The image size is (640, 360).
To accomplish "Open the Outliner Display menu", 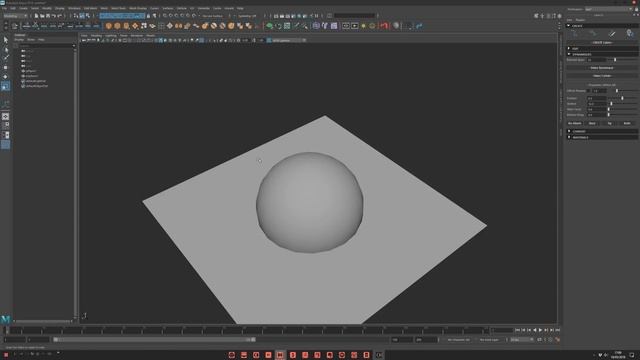I will pyautogui.click(x=19, y=40).
